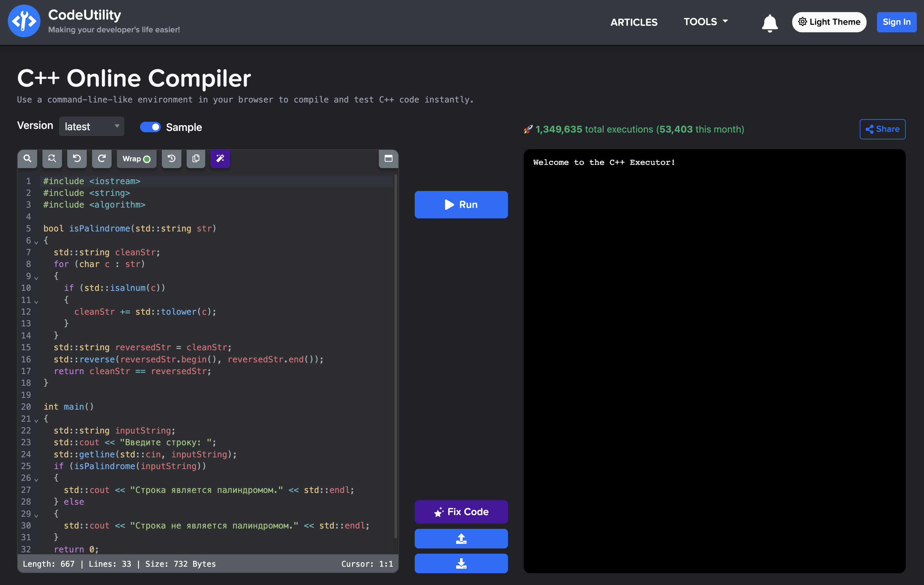The image size is (924, 585).
Task: Download the current code
Action: pos(461,563)
